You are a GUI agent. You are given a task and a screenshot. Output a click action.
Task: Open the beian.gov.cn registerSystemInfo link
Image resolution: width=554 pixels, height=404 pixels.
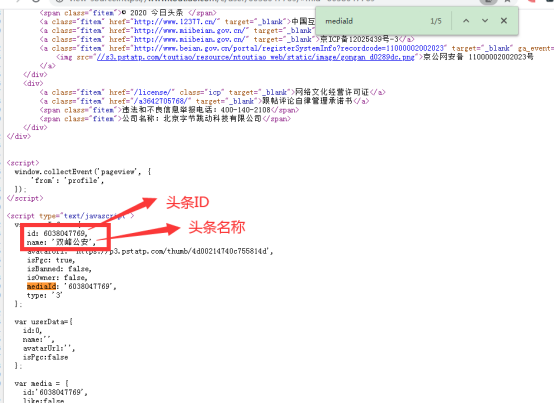tap(289, 48)
